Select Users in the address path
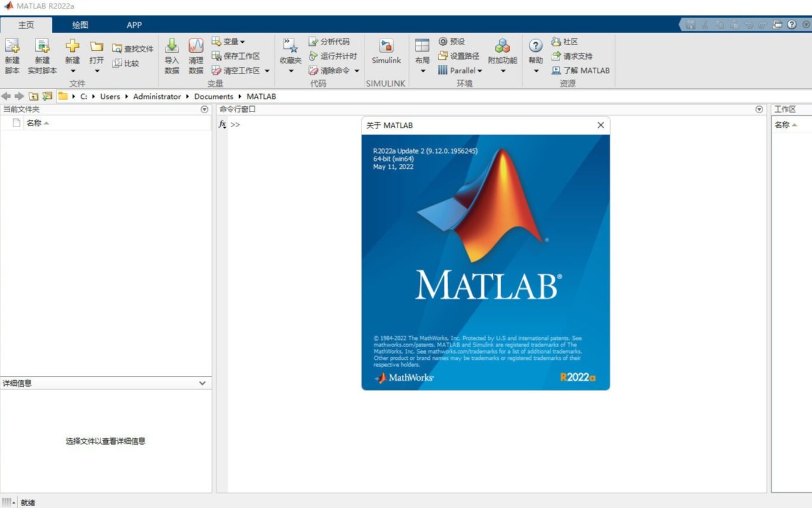Viewport: 812px width, 508px height. coord(110,96)
